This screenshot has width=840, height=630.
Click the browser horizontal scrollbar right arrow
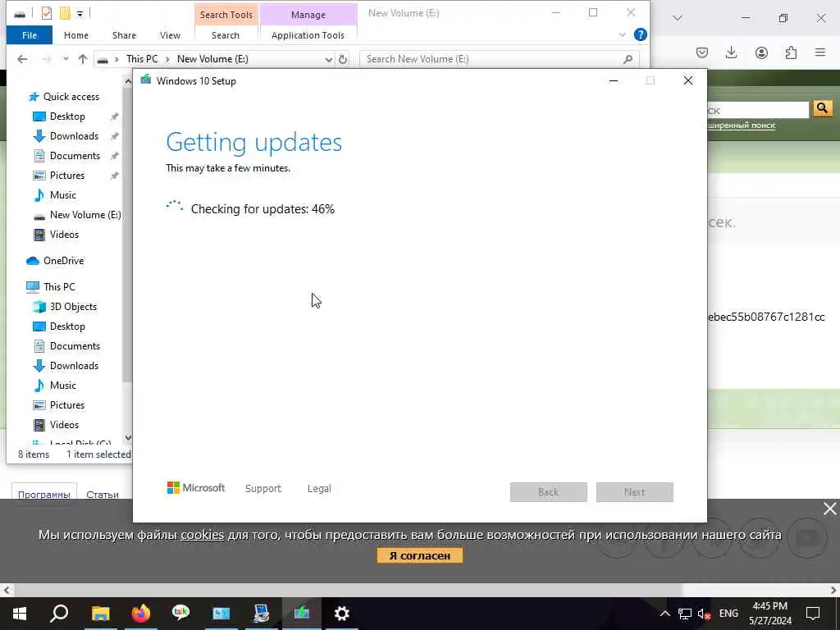click(x=833, y=591)
